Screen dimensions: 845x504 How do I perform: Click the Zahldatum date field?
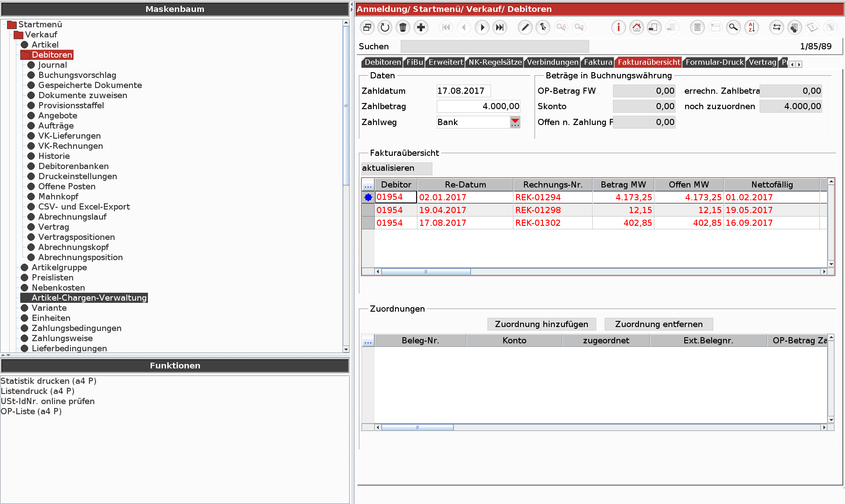pos(463,91)
